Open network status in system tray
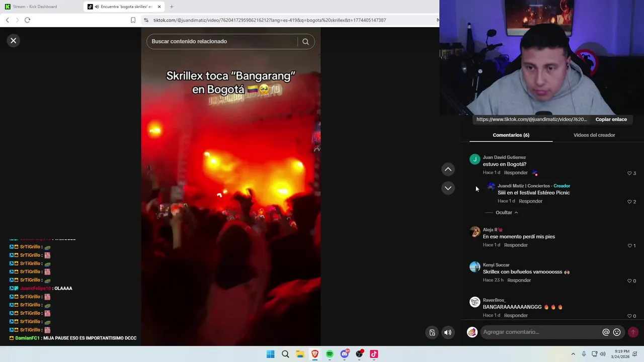 click(594, 354)
